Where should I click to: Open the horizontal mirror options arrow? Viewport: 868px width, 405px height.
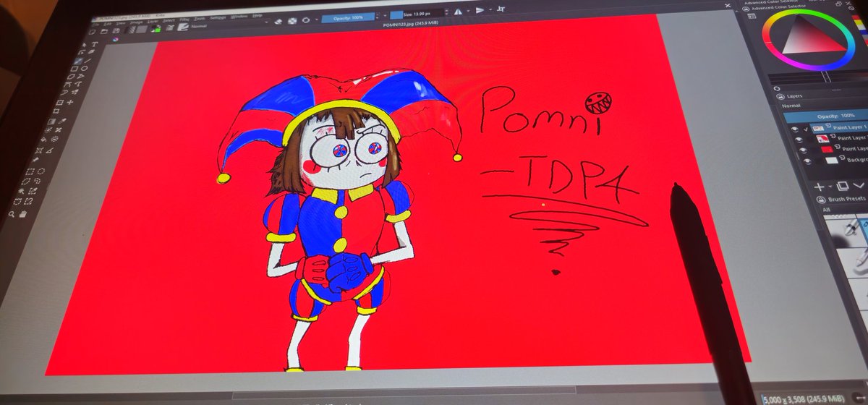tap(468, 11)
